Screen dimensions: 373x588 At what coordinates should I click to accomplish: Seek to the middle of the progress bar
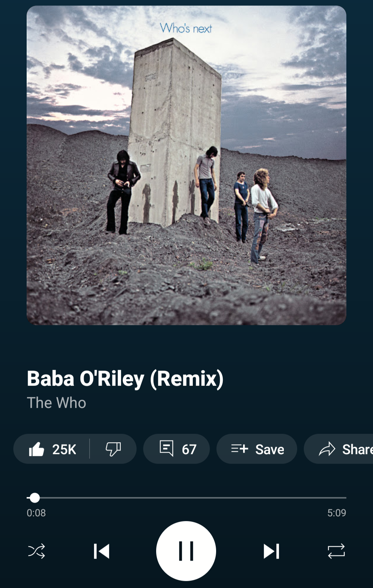pyautogui.click(x=186, y=498)
